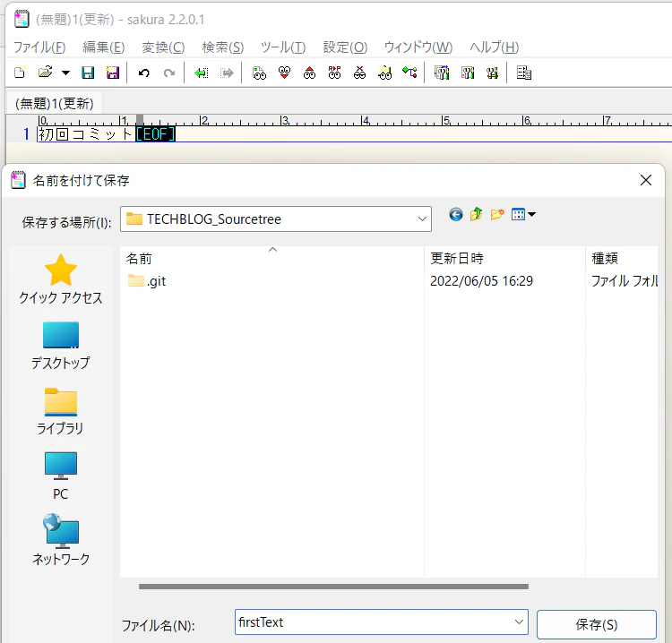
Task: Undo the last edit
Action: tap(144, 73)
